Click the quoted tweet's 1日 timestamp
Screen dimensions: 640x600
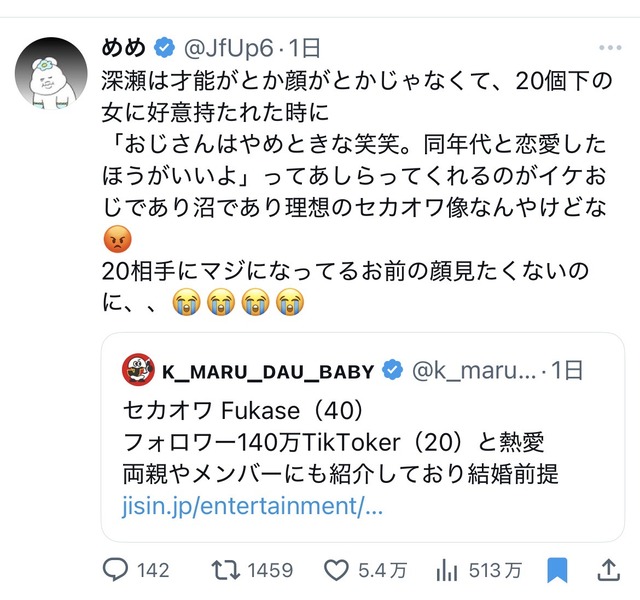567,371
